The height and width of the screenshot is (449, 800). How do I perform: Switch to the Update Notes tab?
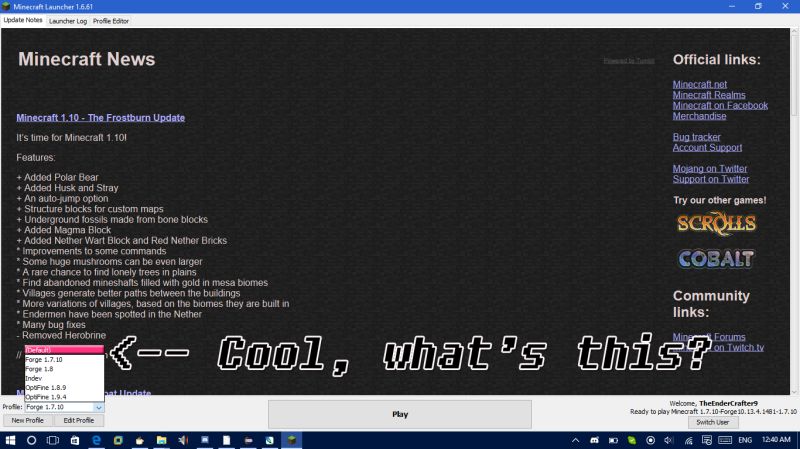click(x=23, y=20)
